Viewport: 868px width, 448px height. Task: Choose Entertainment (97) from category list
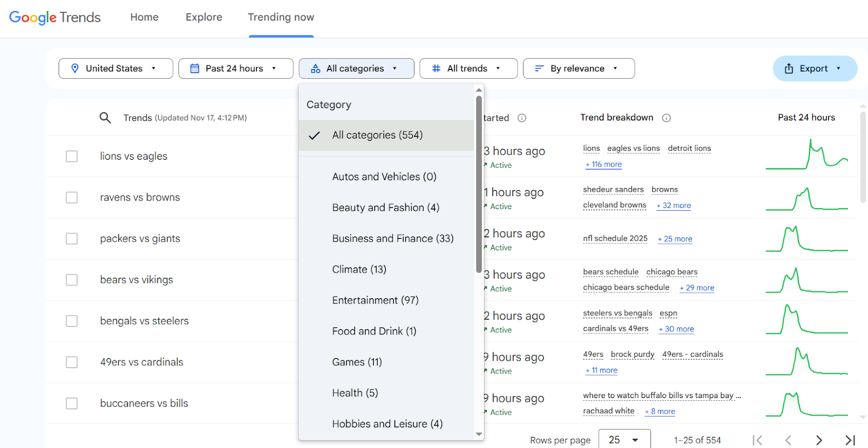tap(375, 300)
